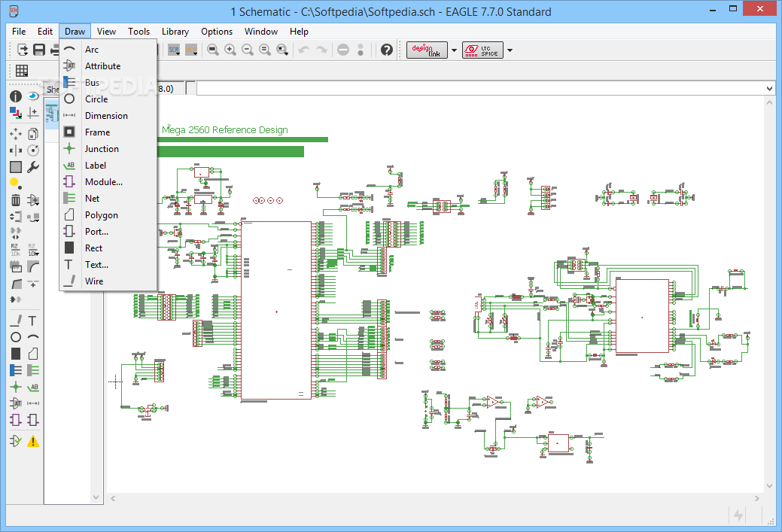Open the View menu
The width and height of the screenshot is (782, 532).
click(x=106, y=32)
